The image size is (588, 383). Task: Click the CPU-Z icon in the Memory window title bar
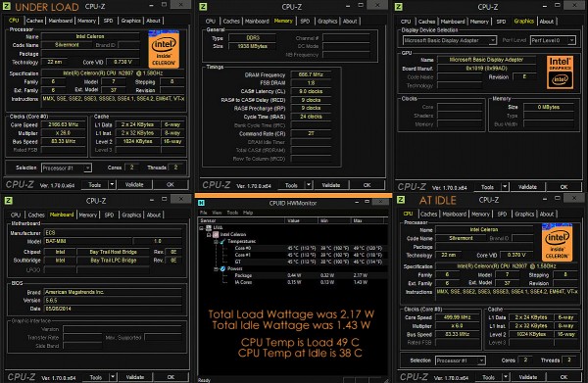coord(203,7)
